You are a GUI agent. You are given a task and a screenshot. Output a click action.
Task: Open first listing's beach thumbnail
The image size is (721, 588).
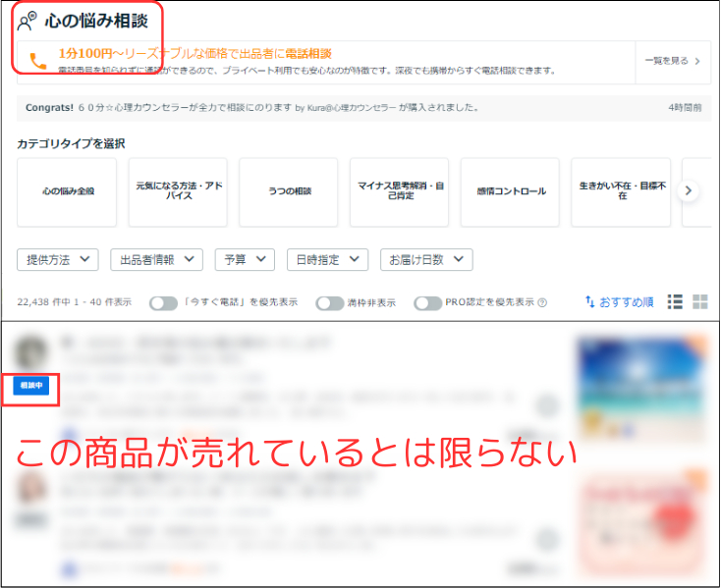pyautogui.click(x=641, y=388)
